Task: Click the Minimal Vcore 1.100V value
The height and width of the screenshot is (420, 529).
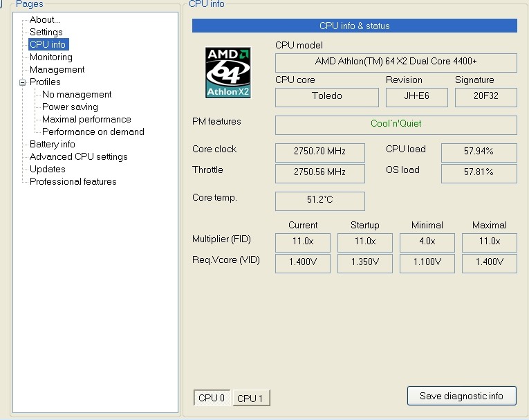Action: tap(427, 264)
